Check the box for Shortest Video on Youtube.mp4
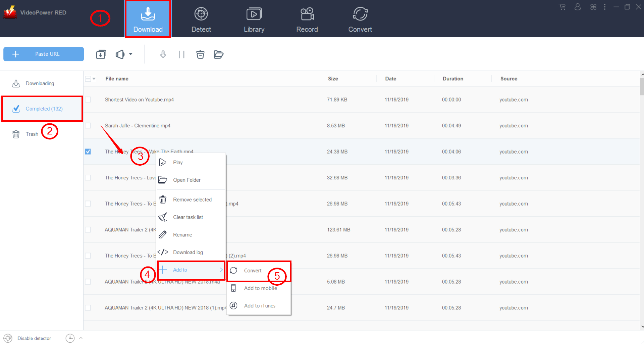 pos(88,100)
